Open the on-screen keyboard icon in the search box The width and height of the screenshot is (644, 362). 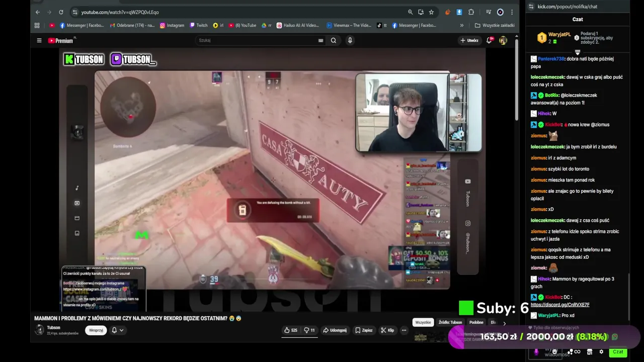(x=320, y=41)
